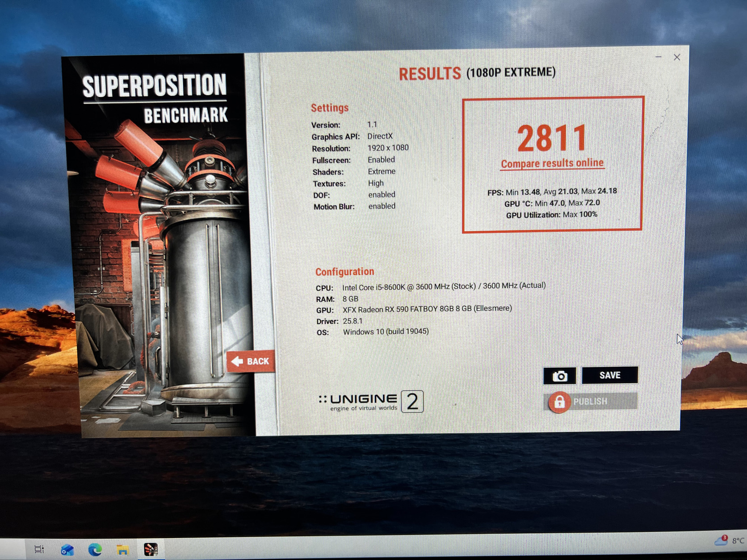Click the Version value 1.1
Screen dimensions: 747x560
click(x=372, y=125)
